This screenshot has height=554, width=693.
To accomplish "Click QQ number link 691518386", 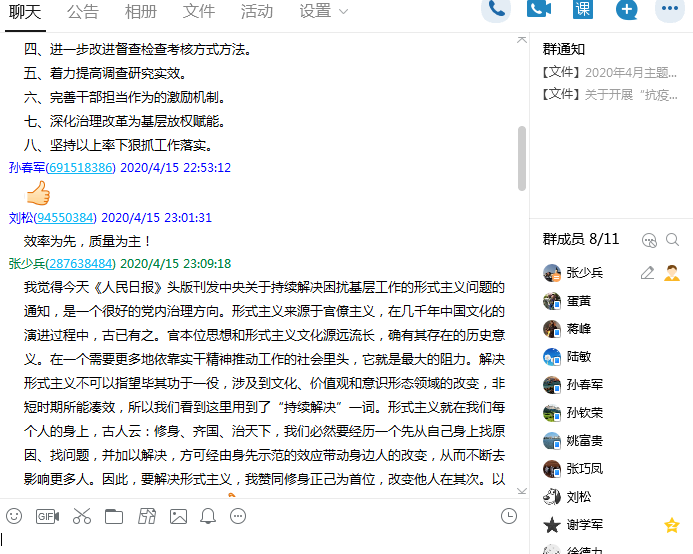I will 81,168.
